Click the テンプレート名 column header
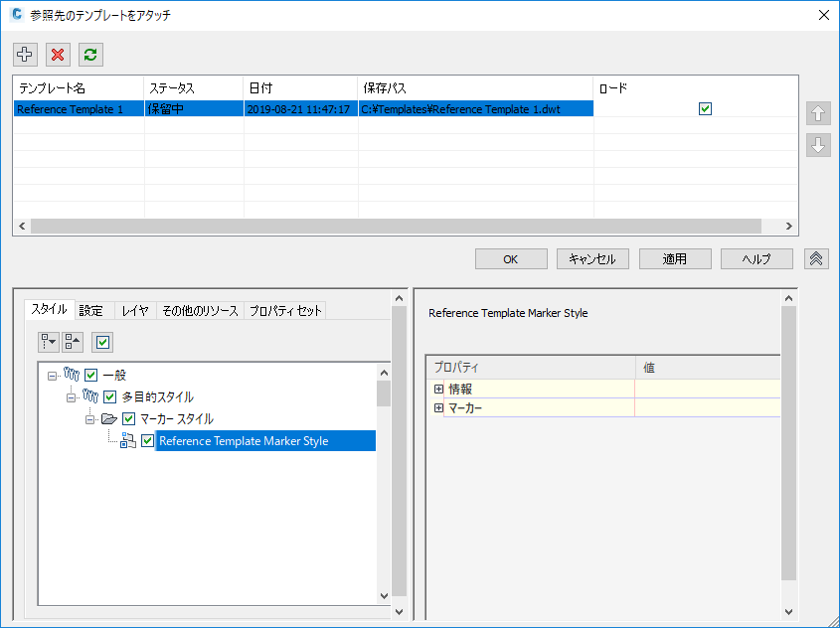 click(79, 88)
